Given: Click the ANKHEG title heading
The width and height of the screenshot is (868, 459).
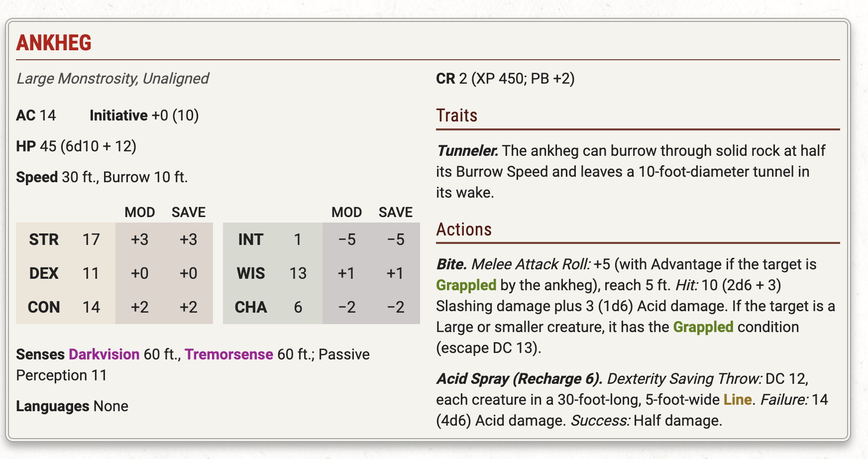Looking at the screenshot, I should click(54, 43).
